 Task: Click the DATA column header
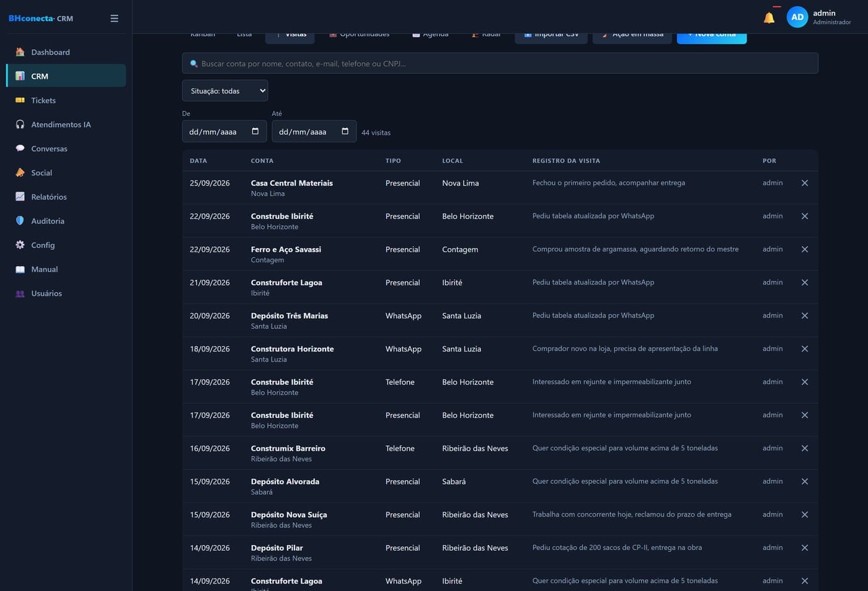coord(198,161)
